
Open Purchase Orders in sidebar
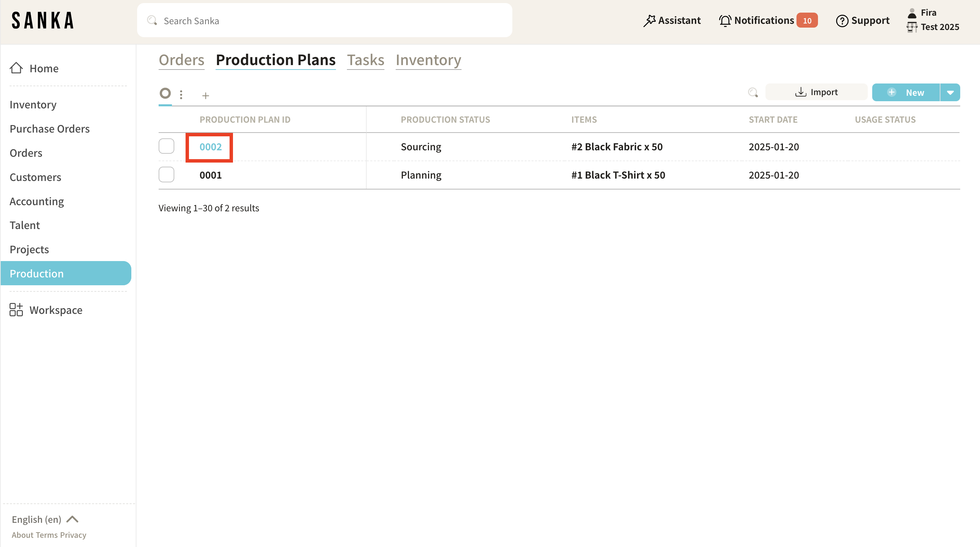[x=49, y=129]
